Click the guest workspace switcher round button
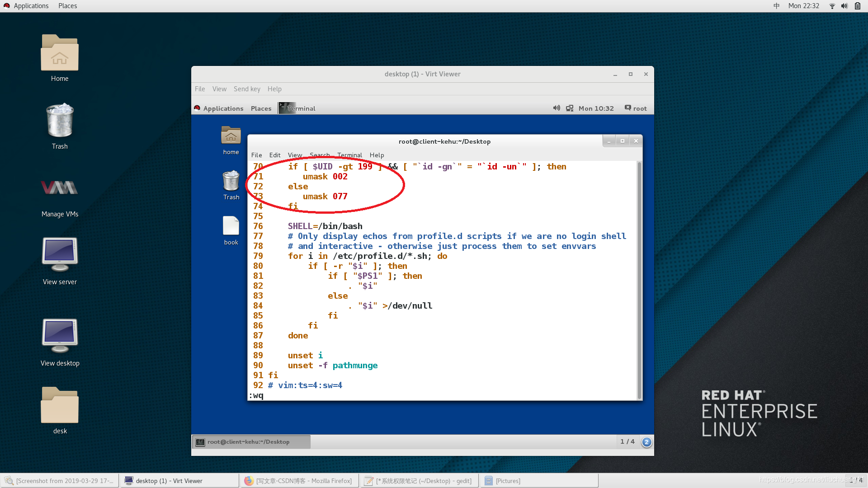 [646, 442]
